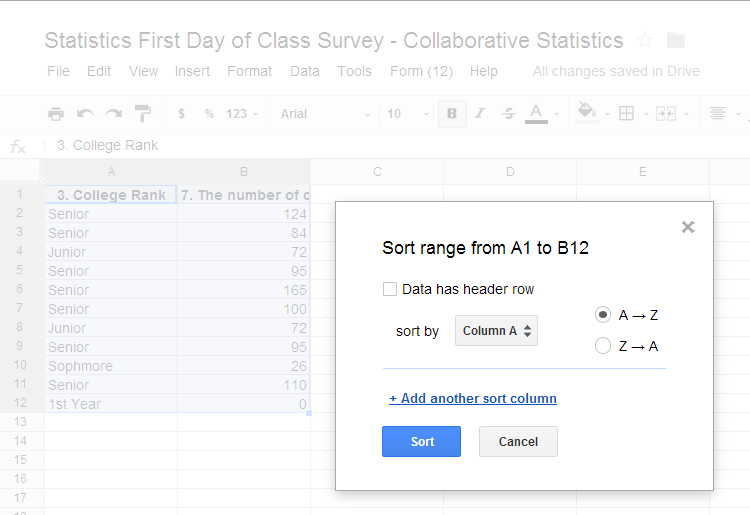Click cell '3. College Rank'
This screenshot has width=750, height=515.
pyautogui.click(x=111, y=195)
